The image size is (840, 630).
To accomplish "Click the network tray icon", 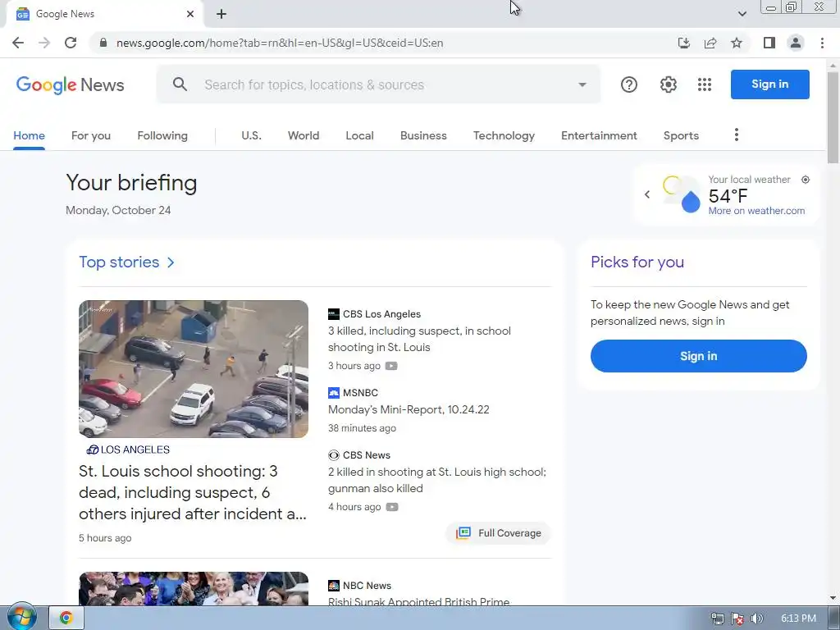I will pos(717,619).
